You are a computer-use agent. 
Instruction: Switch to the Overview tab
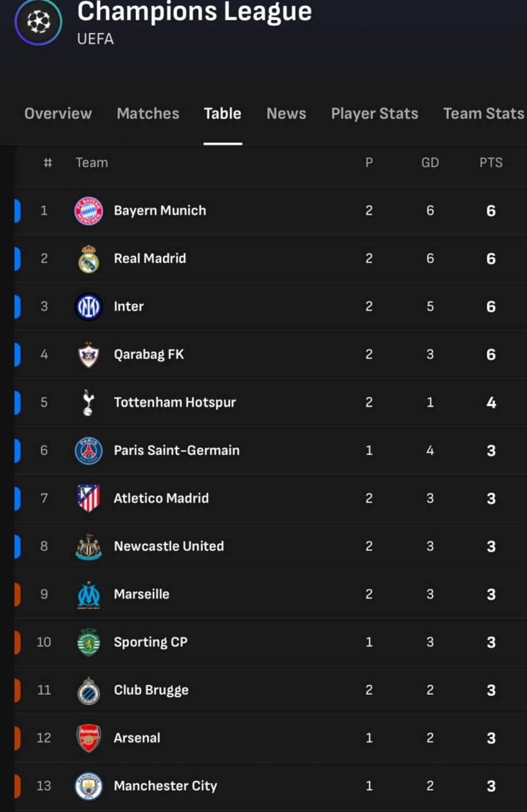(x=58, y=114)
